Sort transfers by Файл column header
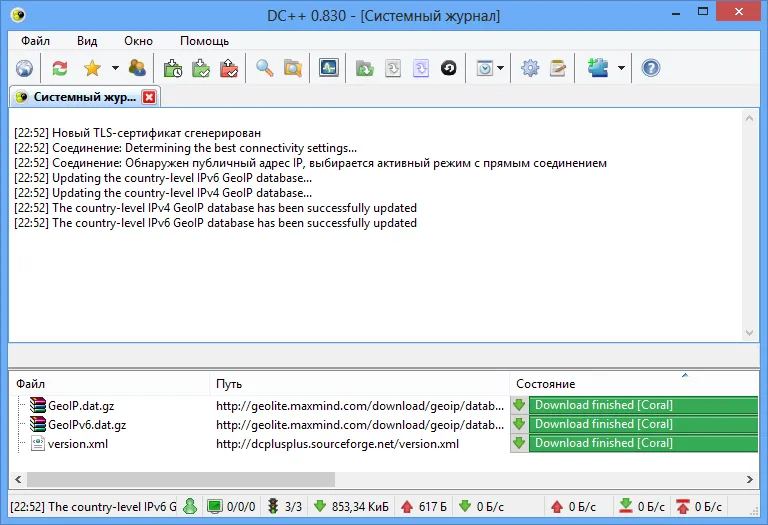 [x=110, y=383]
